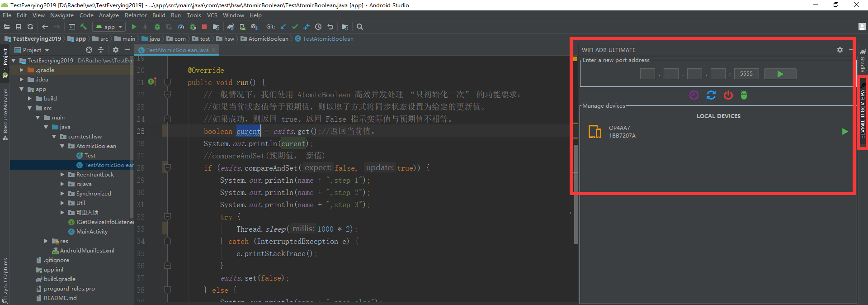This screenshot has width=868, height=305.
Task: Open the app run configuration dropdown
Action: (109, 27)
